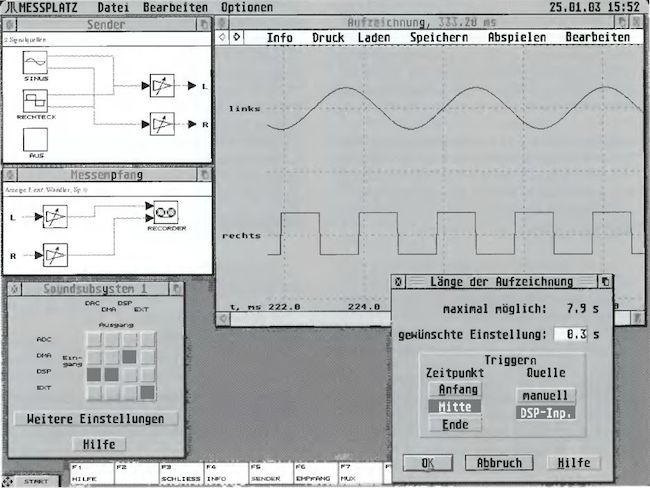Click the Sender R channel amplifier icon
This screenshot has height=488, width=650.
(161, 122)
